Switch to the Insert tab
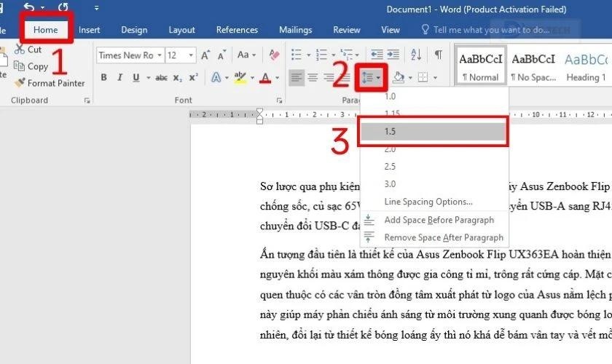Screen dimensions: 612x364 89,30
